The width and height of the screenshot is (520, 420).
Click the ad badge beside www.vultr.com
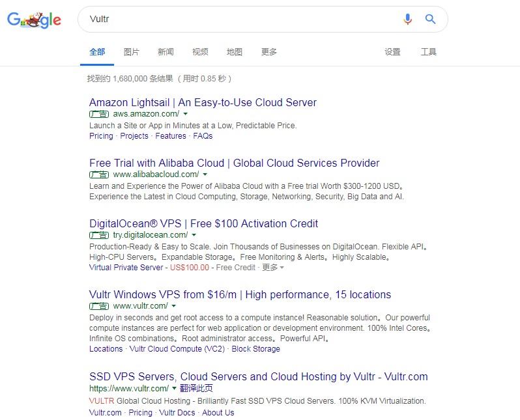click(x=99, y=306)
